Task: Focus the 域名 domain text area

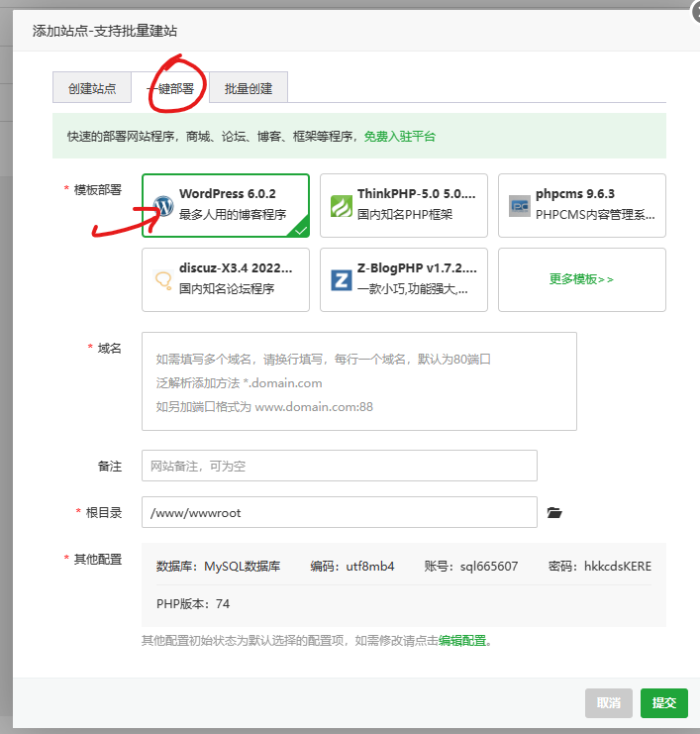Action: point(358,381)
